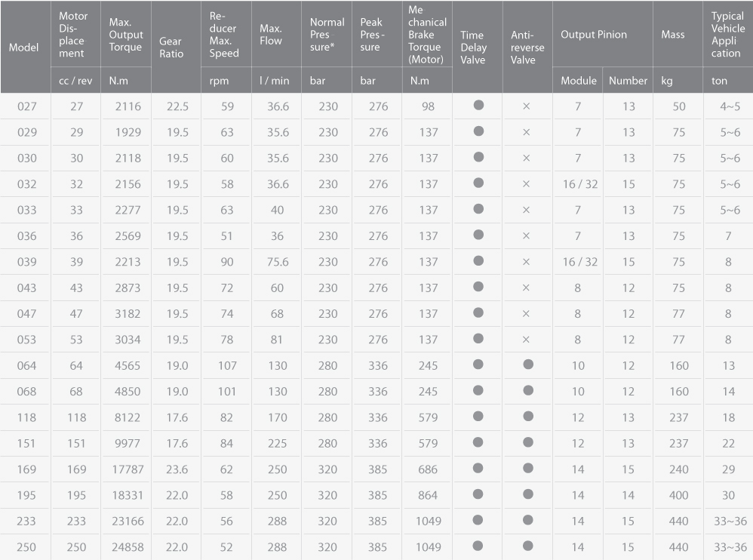The width and height of the screenshot is (753, 560).
Task: Click model 195 in the Model column
Action: pos(26,495)
